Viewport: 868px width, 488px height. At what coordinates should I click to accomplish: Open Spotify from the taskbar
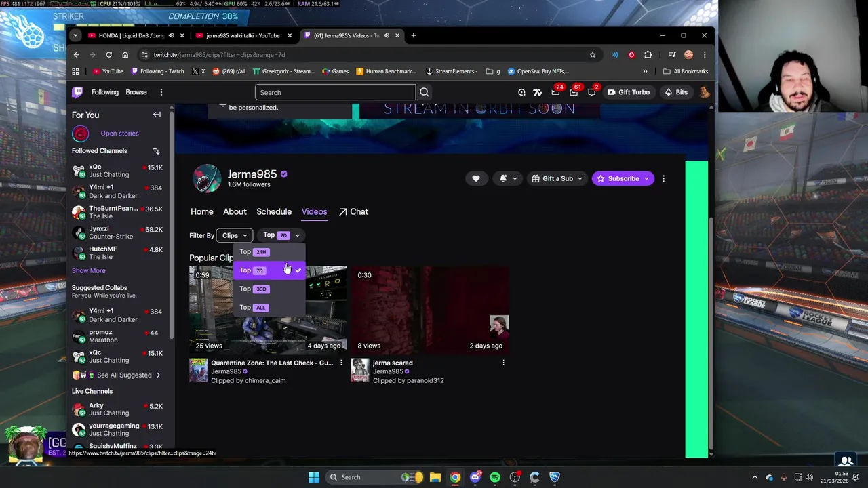tap(495, 477)
